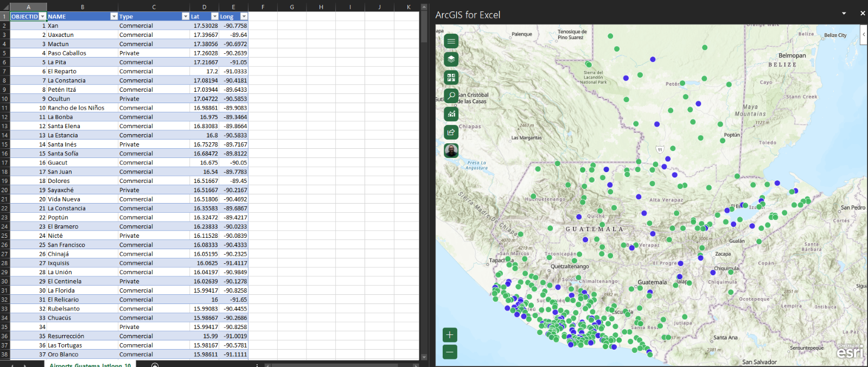Screen dimensions: 868x367
Task: Open the OBJECTID column filter dropdown
Action: [42, 17]
